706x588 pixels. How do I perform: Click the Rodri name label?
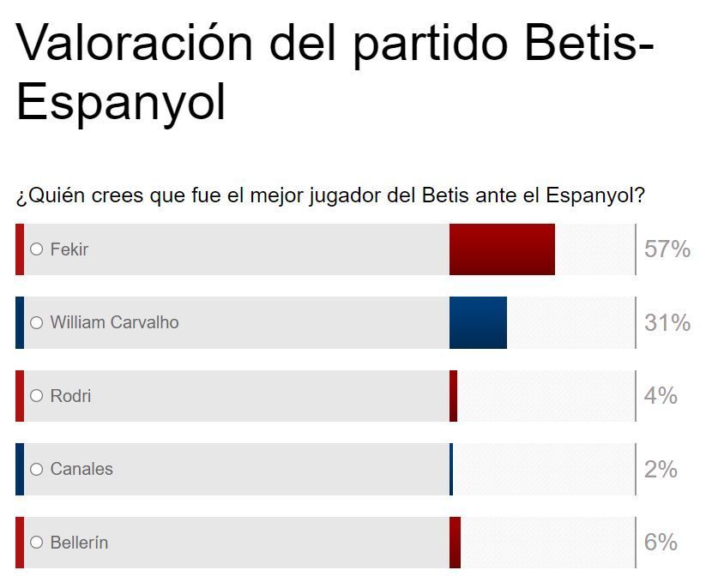[70, 396]
